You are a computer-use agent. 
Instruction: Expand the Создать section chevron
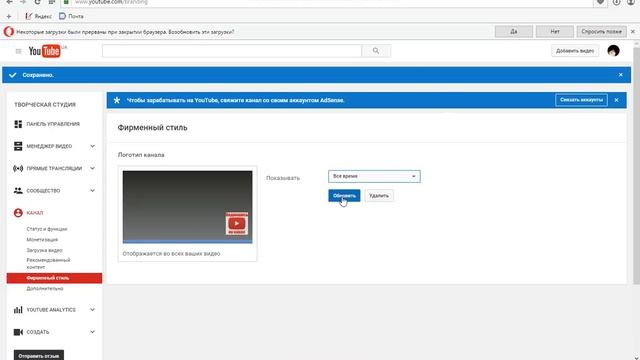click(x=93, y=332)
